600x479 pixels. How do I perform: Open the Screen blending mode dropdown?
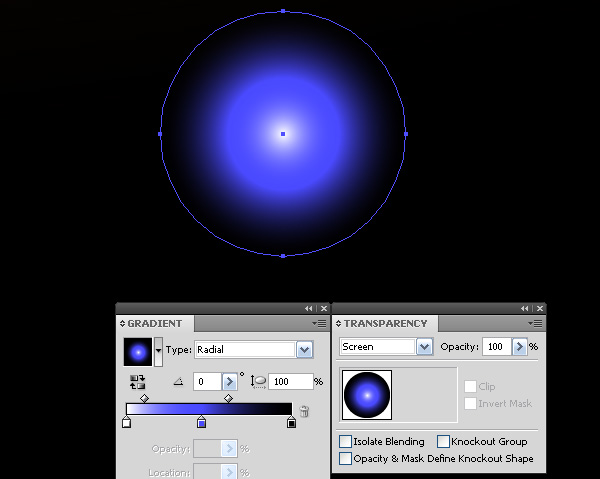point(424,347)
